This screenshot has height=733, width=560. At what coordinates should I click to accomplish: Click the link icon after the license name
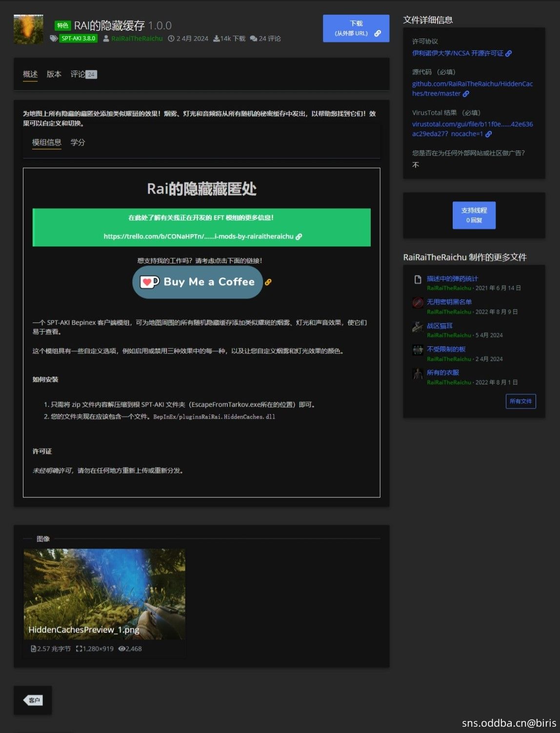[x=508, y=54]
